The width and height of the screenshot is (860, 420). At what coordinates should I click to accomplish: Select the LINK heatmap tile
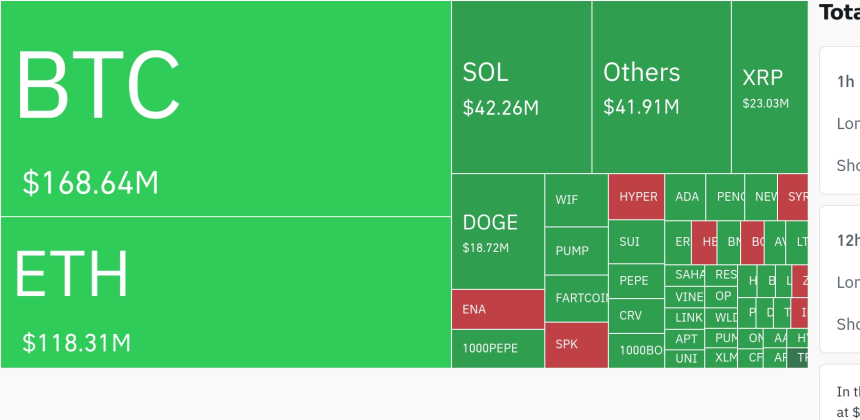(x=687, y=318)
